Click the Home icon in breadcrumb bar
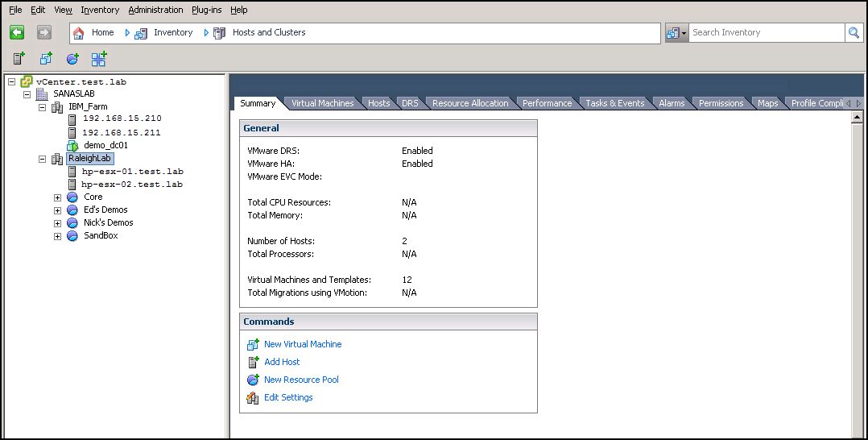 pyautogui.click(x=79, y=33)
